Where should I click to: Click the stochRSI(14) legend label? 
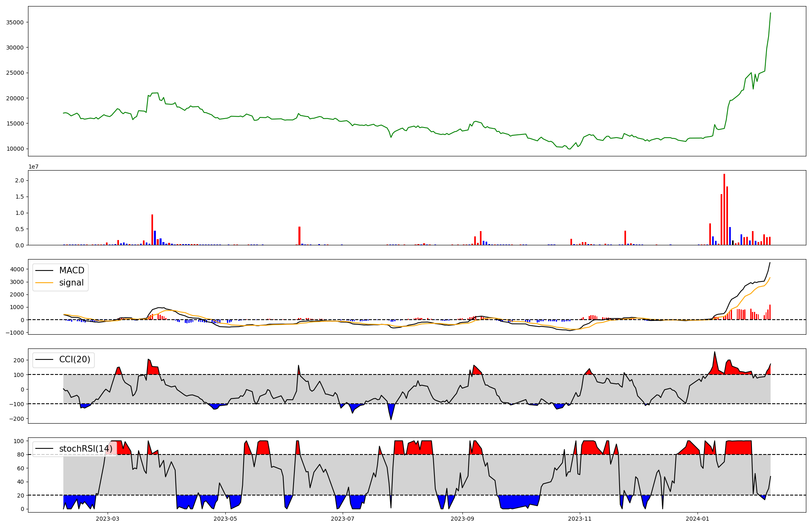(x=86, y=448)
